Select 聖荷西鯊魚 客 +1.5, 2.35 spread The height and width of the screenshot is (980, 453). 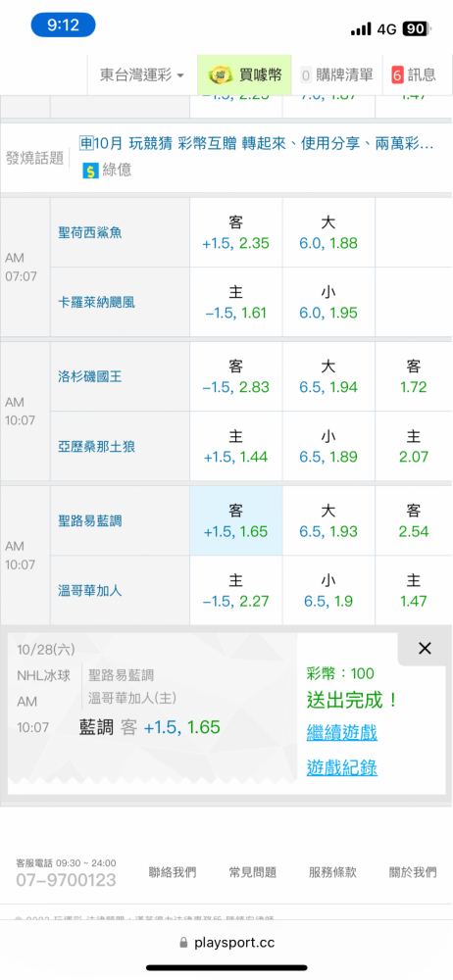pos(236,232)
